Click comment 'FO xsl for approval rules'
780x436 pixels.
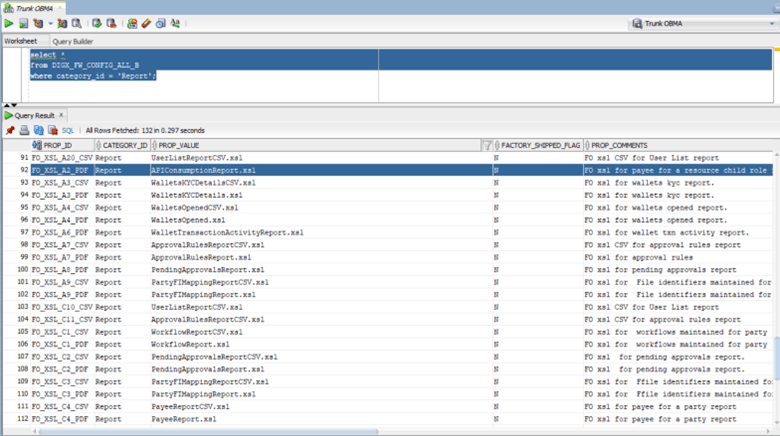[x=639, y=257]
